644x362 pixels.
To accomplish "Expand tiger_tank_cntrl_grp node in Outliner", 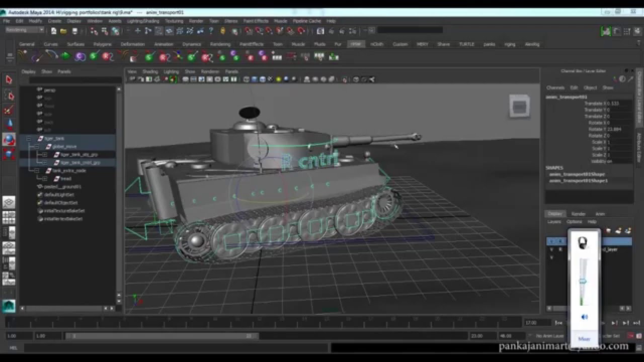I will pos(44,162).
